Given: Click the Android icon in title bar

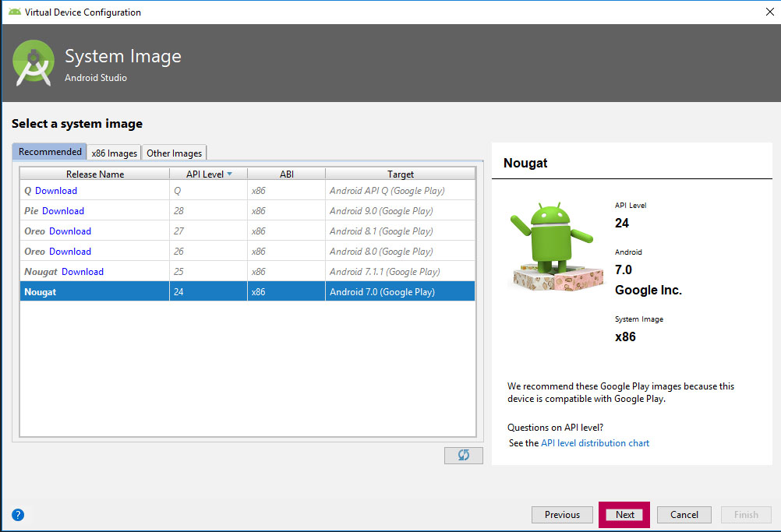Looking at the screenshot, I should pyautogui.click(x=14, y=12).
